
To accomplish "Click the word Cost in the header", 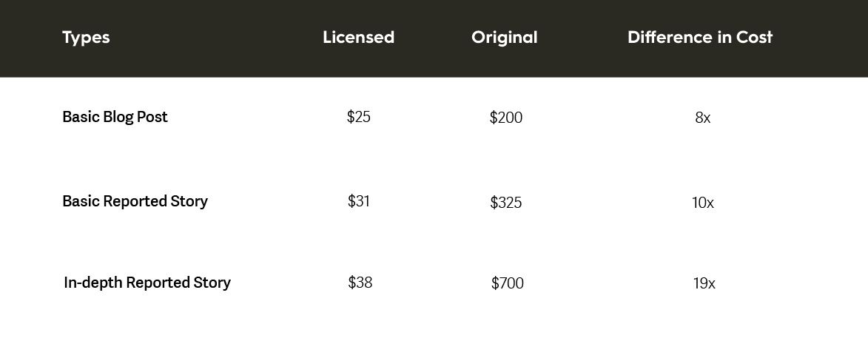I will (754, 37).
